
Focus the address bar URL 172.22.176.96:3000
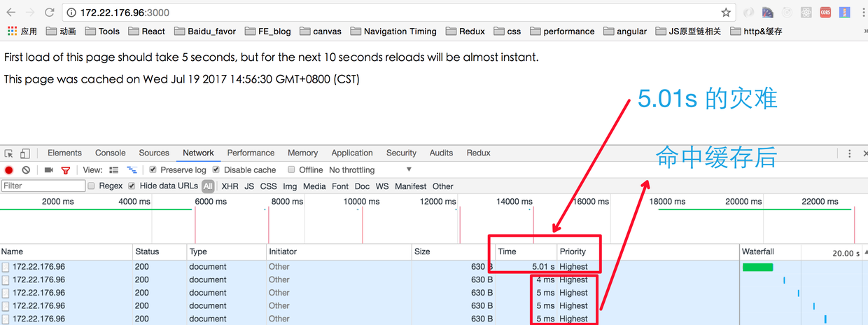point(125,13)
